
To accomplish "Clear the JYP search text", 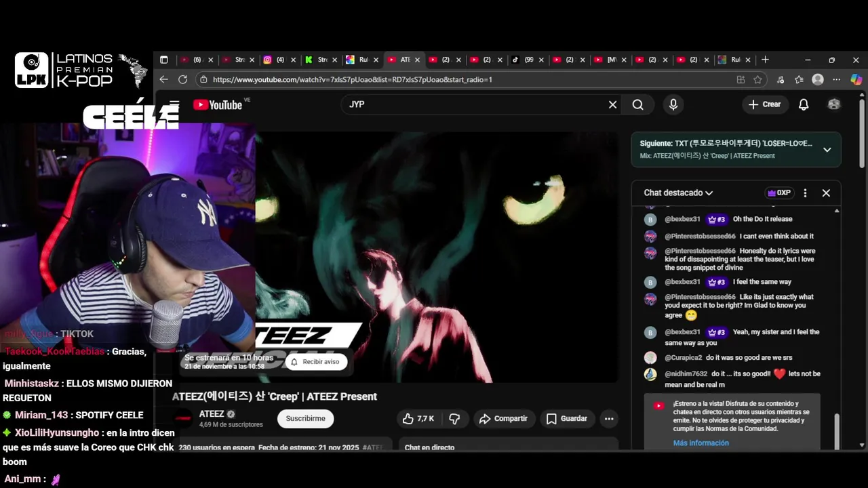I will 612,104.
